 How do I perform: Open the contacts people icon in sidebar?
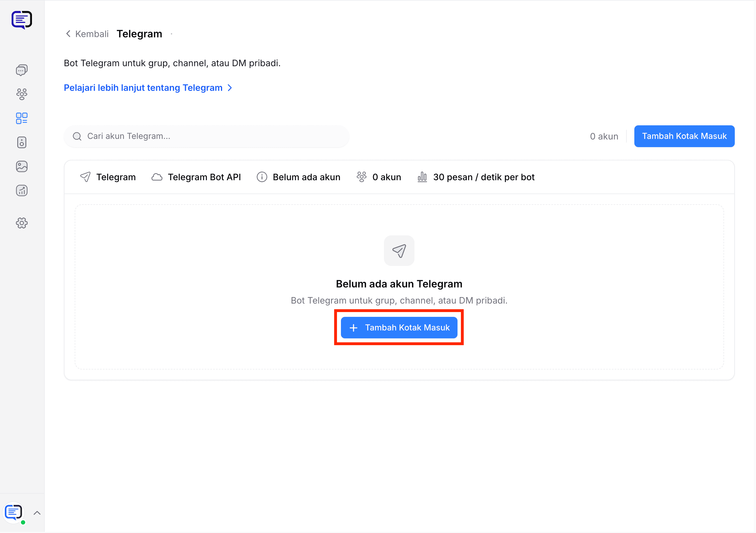point(22,94)
